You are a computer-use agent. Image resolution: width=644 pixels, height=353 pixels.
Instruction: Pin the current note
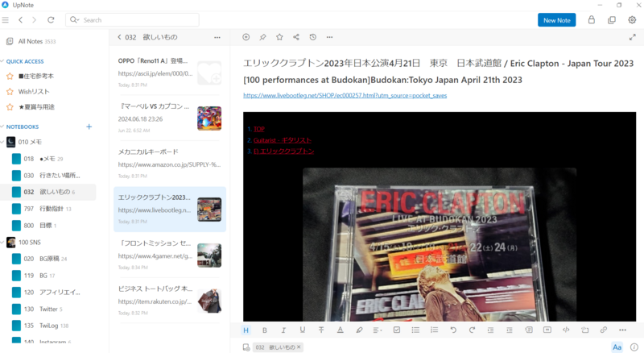(263, 37)
